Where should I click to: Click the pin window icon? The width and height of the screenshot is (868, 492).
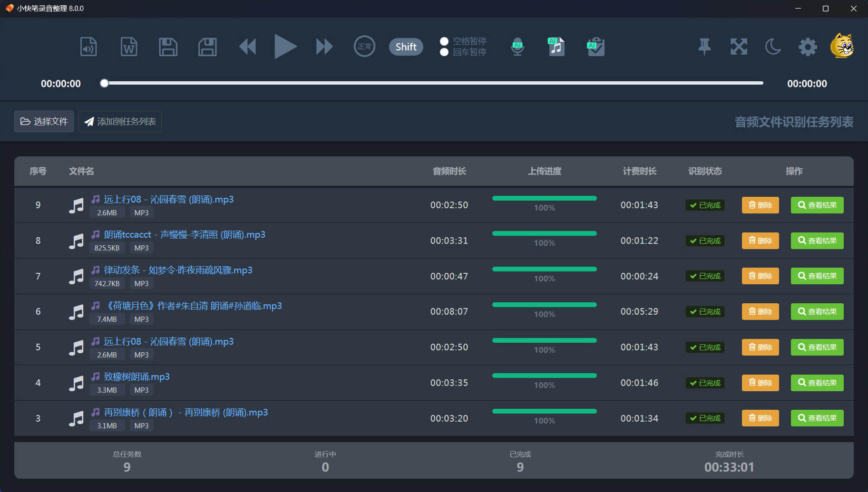(x=704, y=47)
